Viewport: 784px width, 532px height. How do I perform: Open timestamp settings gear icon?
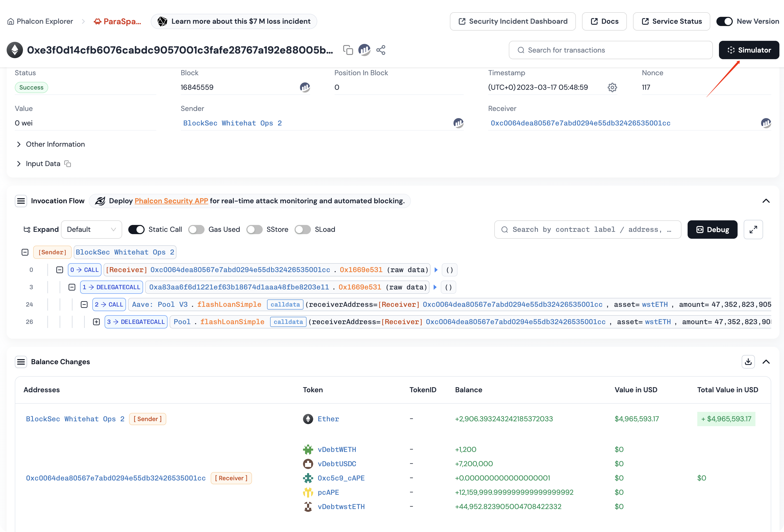pyautogui.click(x=612, y=87)
